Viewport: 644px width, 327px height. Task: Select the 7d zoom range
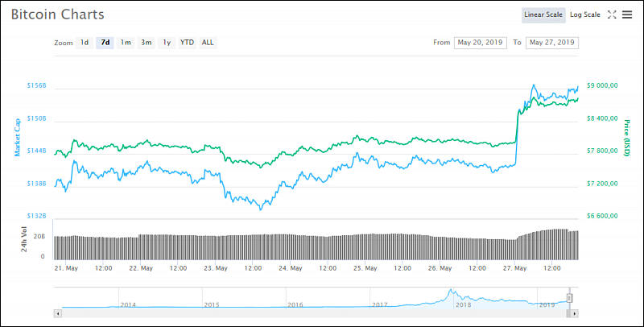105,43
